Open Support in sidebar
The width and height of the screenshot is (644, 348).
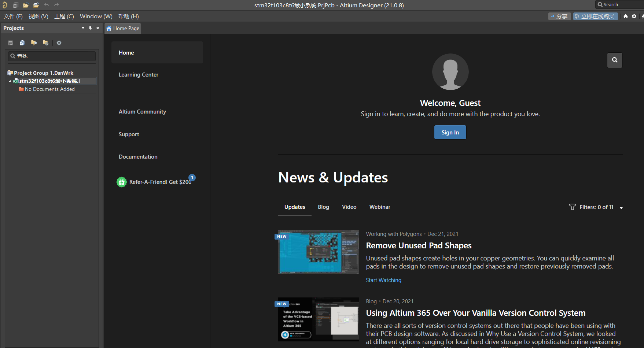tap(129, 134)
